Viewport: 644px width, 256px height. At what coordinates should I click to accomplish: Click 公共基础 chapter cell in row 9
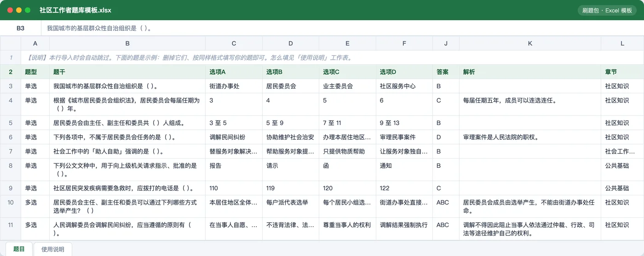pos(622,188)
